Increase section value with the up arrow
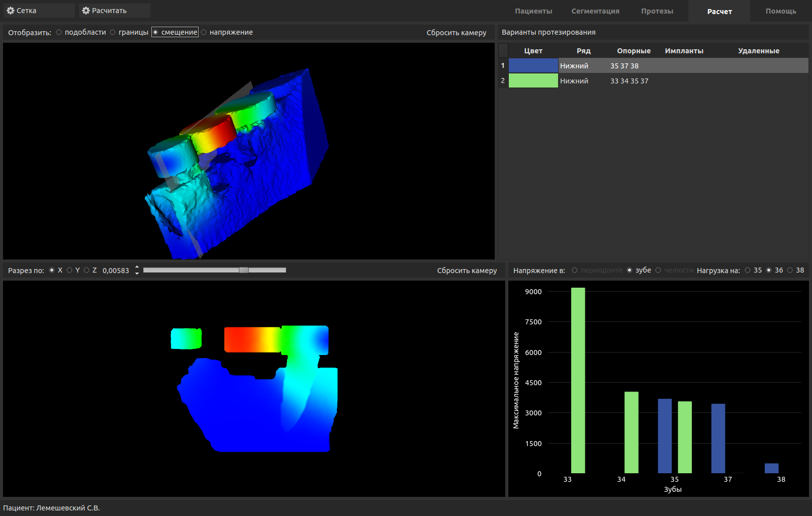This screenshot has height=516, width=812. pos(137,268)
